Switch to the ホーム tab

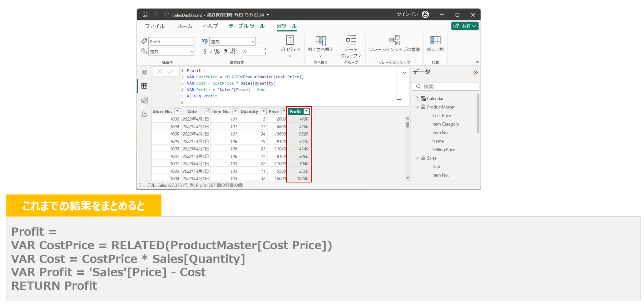[185, 26]
